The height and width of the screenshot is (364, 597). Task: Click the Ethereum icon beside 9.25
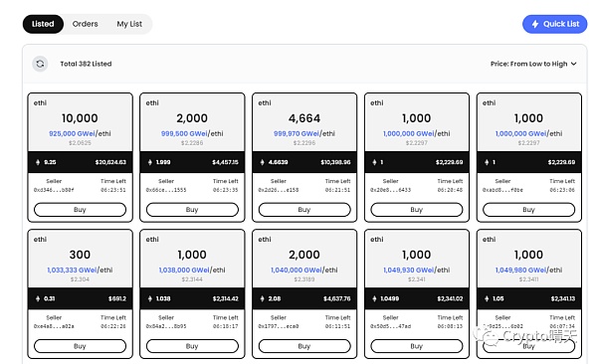(x=38, y=162)
